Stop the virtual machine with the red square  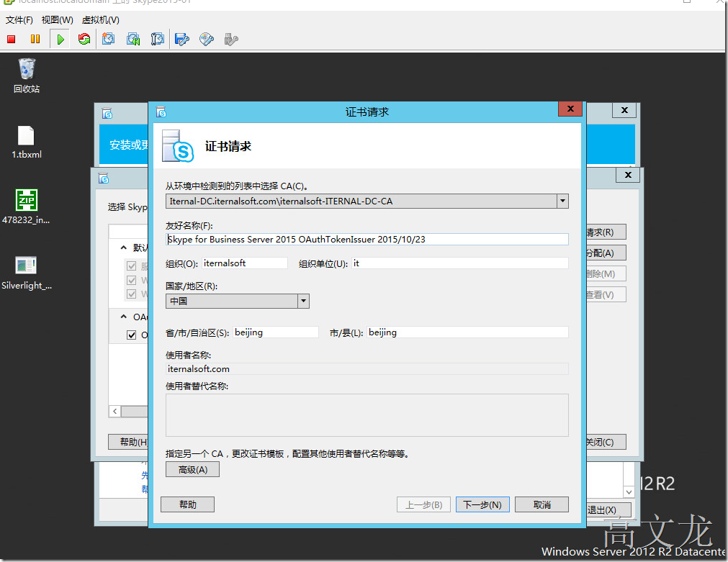pos(11,40)
